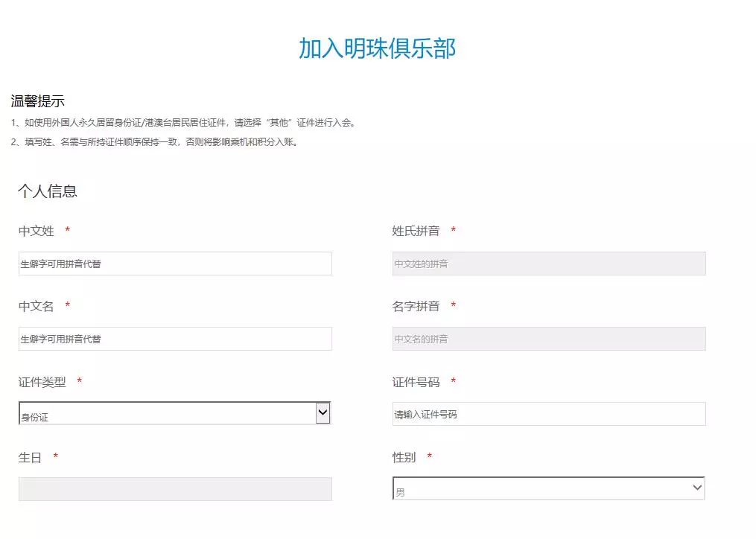Viewport: 756px width, 539px height.
Task: Click the 名字拼音 input field
Action: (x=549, y=339)
